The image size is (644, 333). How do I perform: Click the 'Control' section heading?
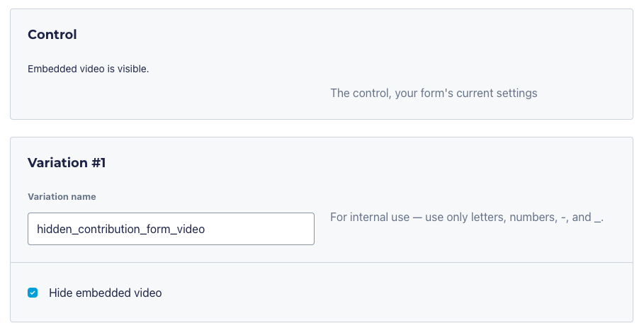click(52, 35)
